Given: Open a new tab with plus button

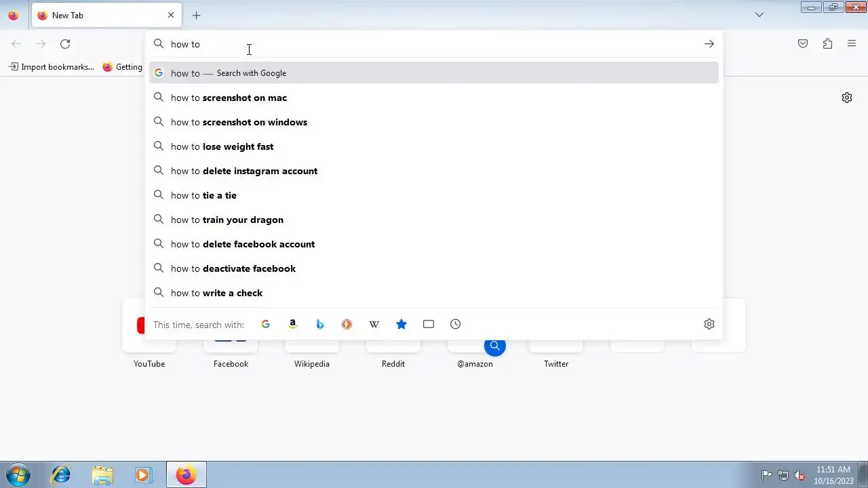Looking at the screenshot, I should pyautogui.click(x=196, y=15).
